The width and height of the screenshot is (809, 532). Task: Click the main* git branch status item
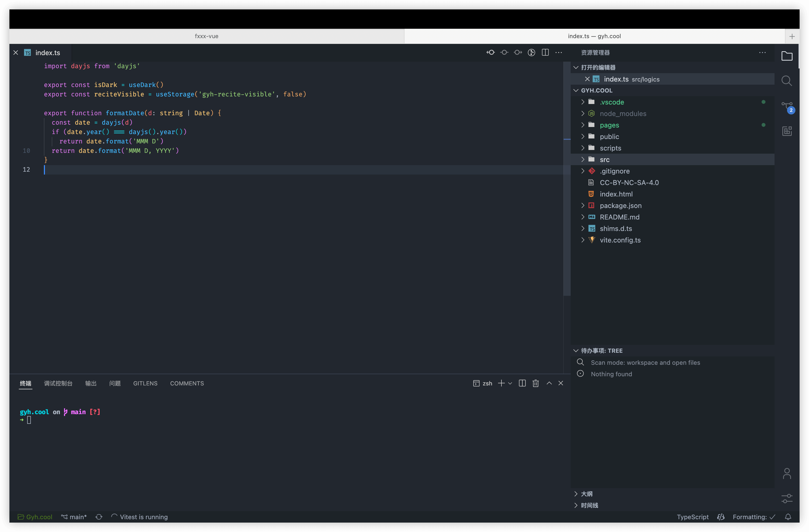point(74,517)
